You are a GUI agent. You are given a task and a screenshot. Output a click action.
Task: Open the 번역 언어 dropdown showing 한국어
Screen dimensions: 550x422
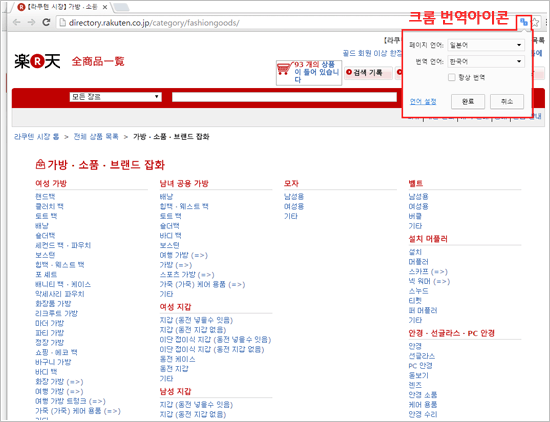point(486,61)
